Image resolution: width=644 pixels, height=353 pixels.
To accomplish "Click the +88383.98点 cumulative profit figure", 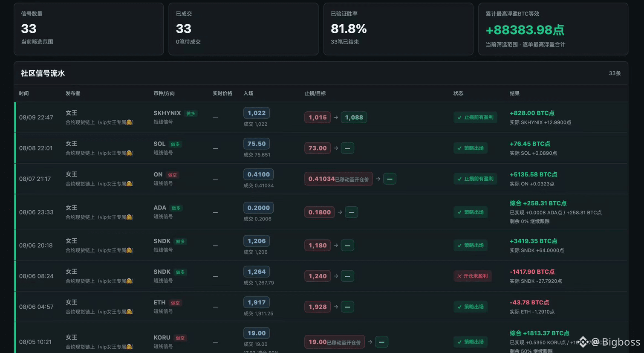I will [525, 30].
